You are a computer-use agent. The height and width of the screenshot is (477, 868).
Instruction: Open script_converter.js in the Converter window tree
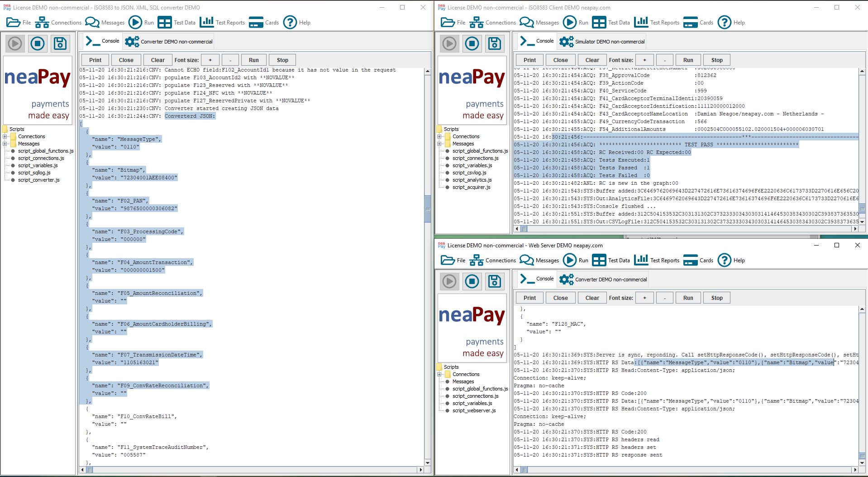click(x=39, y=180)
